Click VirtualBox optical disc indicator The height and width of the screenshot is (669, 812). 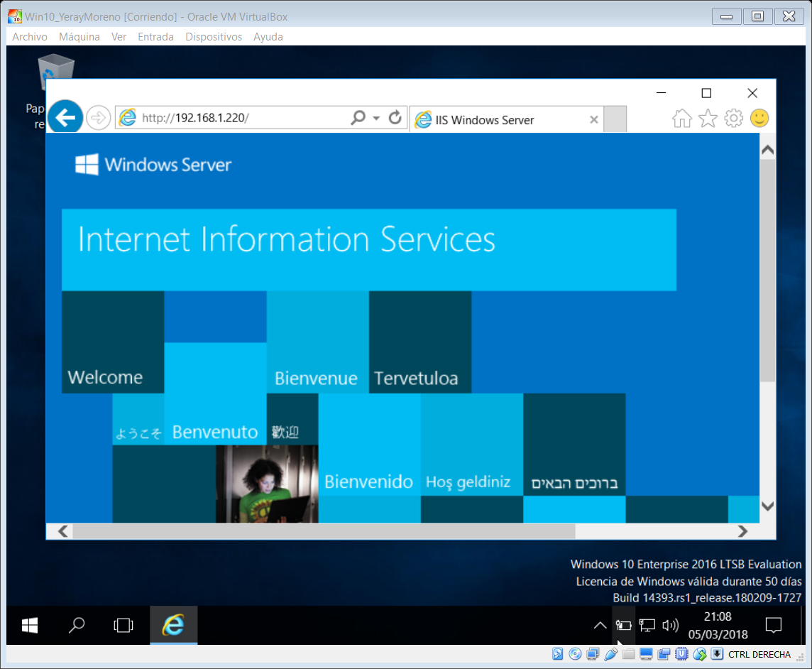[575, 654]
